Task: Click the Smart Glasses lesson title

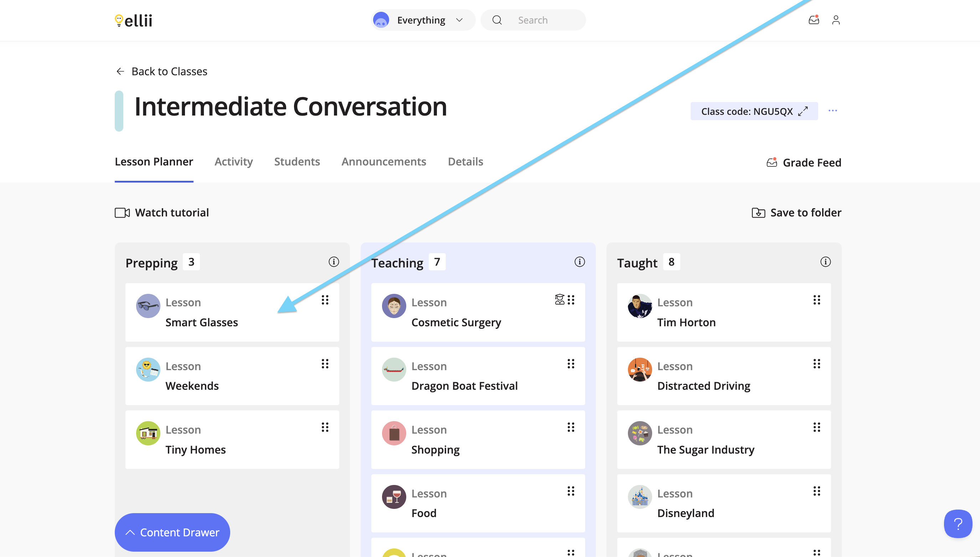Action: point(202,322)
